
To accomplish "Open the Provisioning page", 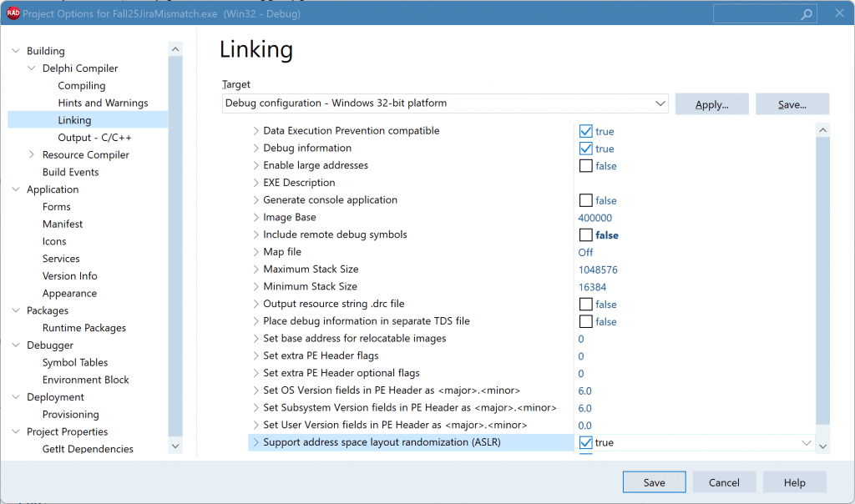I will pyautogui.click(x=71, y=415).
